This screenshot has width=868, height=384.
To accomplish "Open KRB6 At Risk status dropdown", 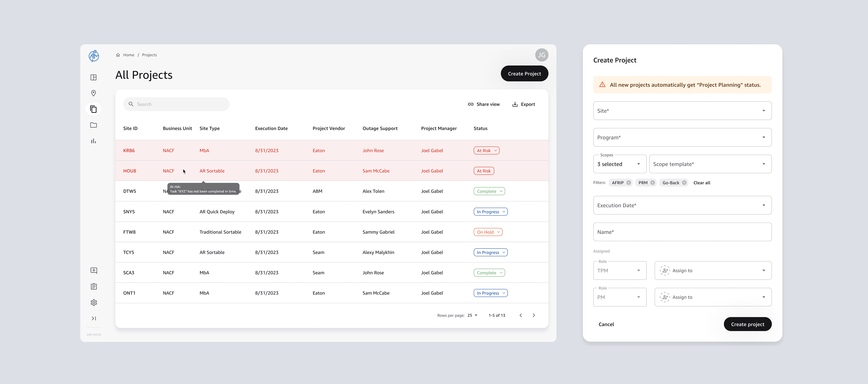I will (486, 151).
